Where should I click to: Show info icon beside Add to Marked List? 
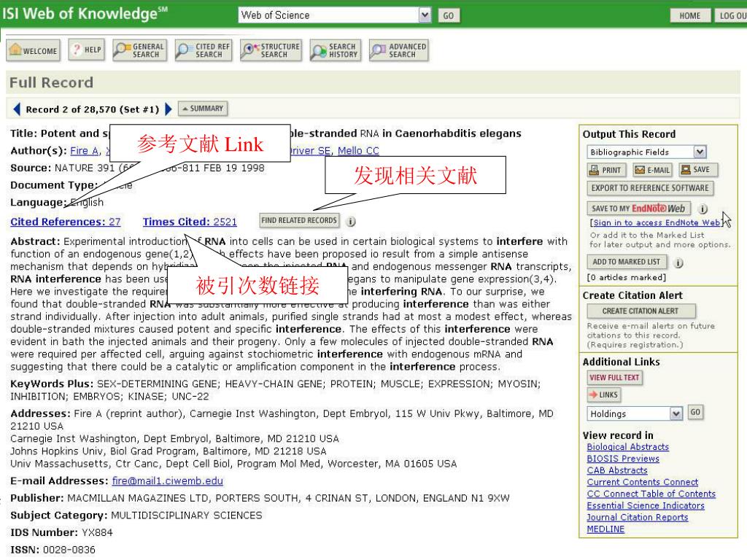point(678,262)
